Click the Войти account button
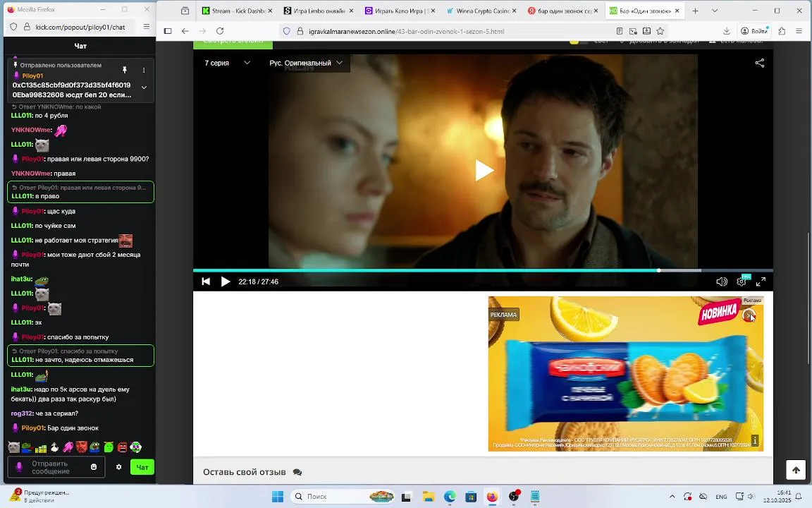Screen dimensions: 812x508 click(x=754, y=31)
